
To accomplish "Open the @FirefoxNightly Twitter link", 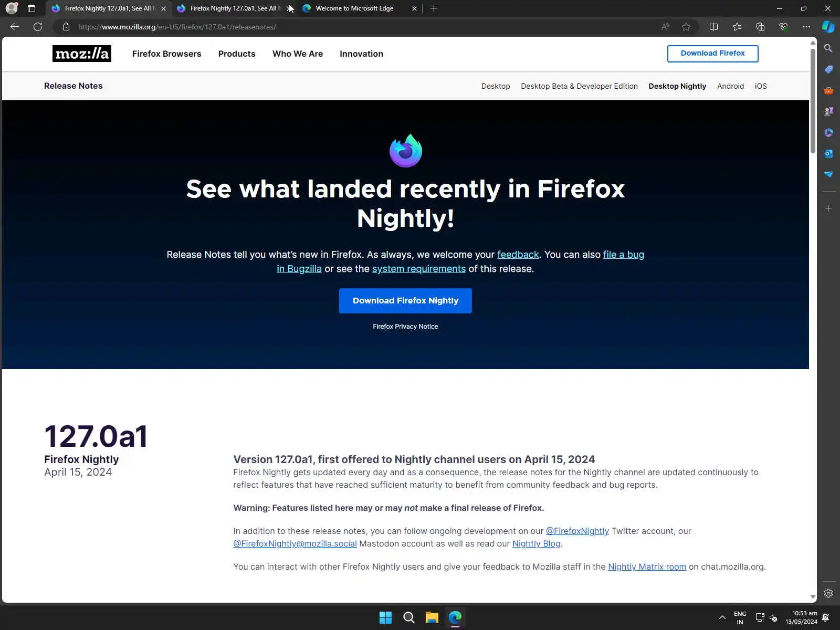I will 577,531.
